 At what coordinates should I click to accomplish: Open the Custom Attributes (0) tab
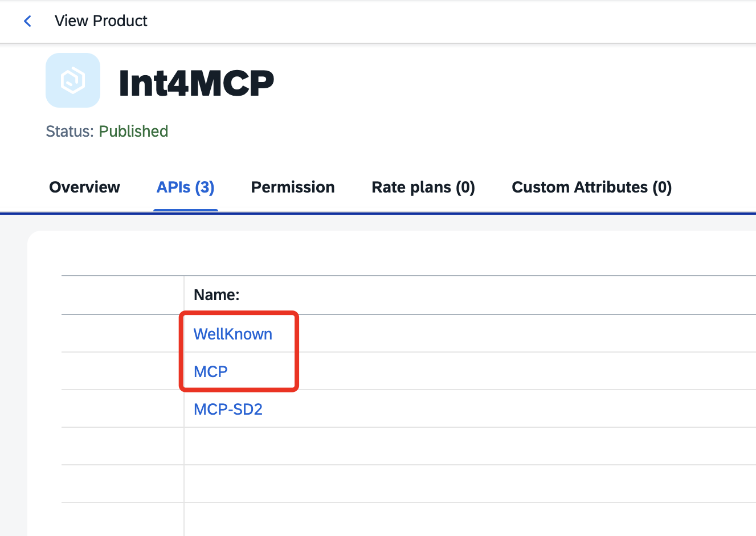(x=592, y=187)
